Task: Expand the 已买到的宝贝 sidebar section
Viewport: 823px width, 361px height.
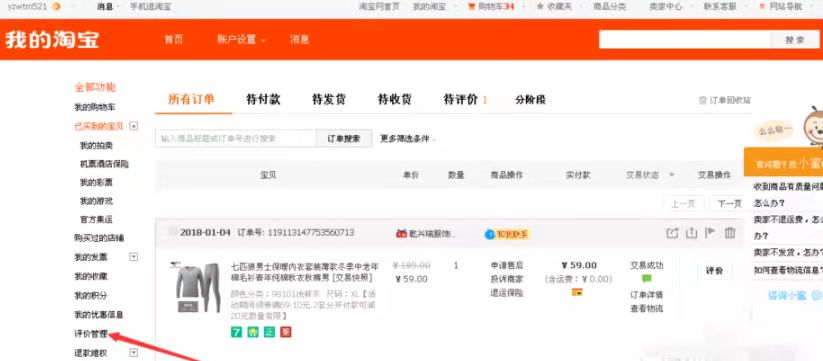Action: pyautogui.click(x=133, y=126)
